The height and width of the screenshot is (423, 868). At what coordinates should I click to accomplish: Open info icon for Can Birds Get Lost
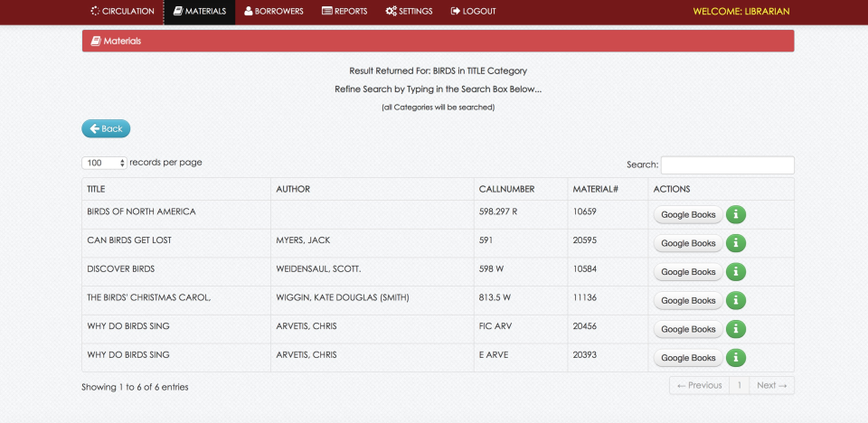(x=736, y=243)
